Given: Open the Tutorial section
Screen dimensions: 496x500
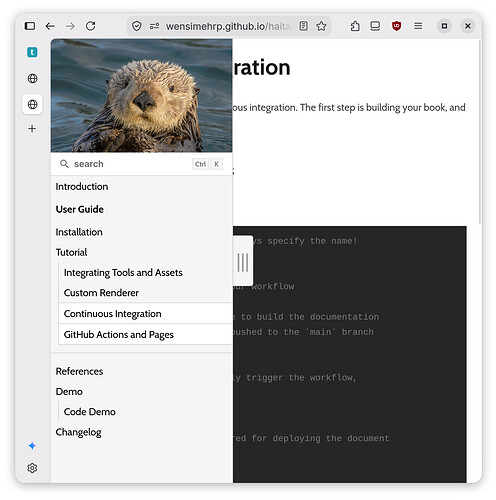Looking at the screenshot, I should click(x=71, y=252).
